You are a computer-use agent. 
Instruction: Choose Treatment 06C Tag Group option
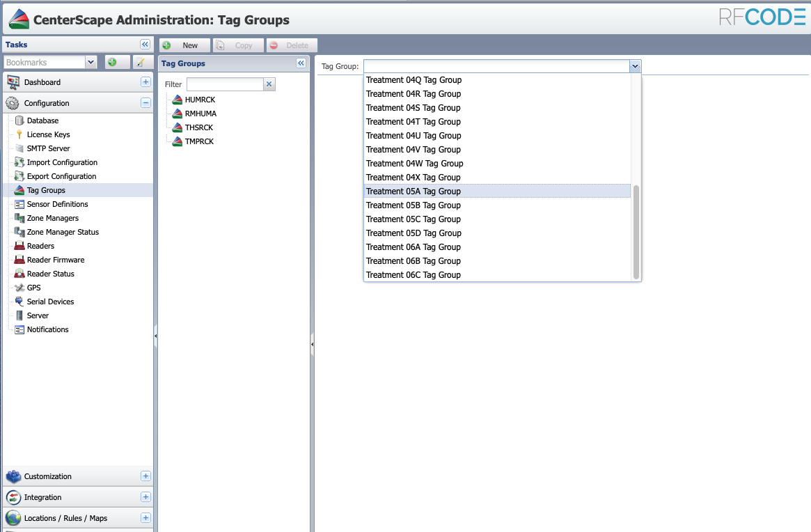point(498,275)
